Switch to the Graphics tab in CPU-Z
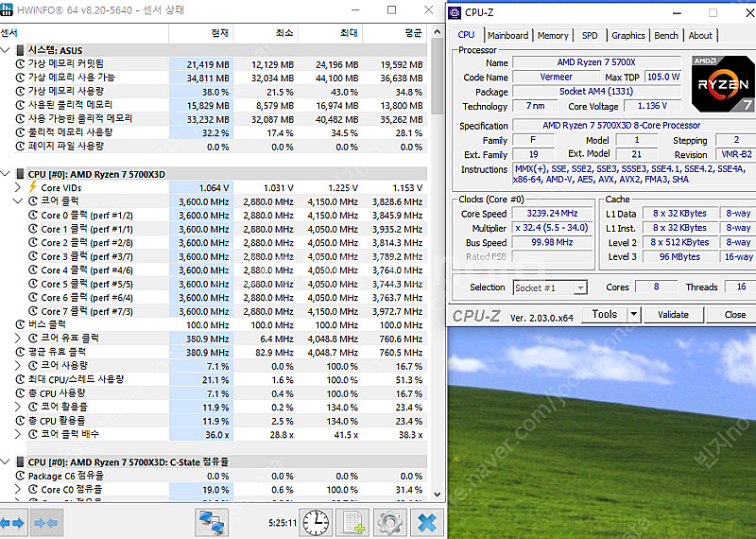 coord(627,35)
